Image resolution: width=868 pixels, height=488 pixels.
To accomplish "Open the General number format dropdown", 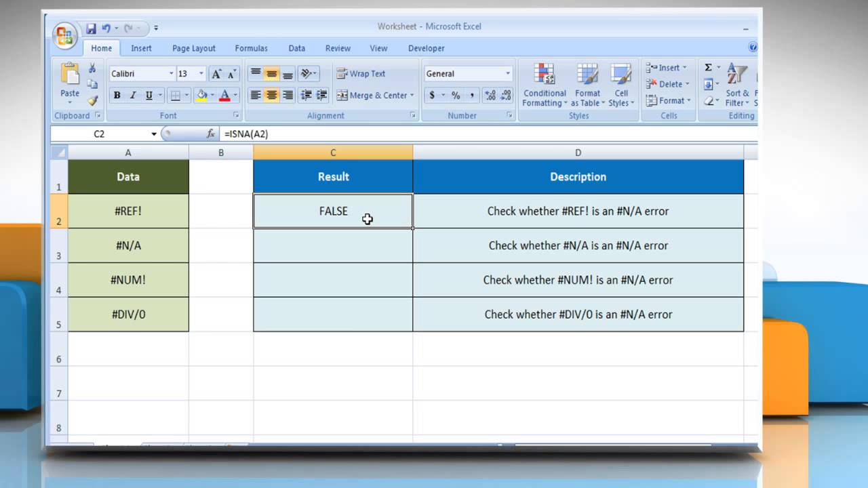I will [x=507, y=74].
